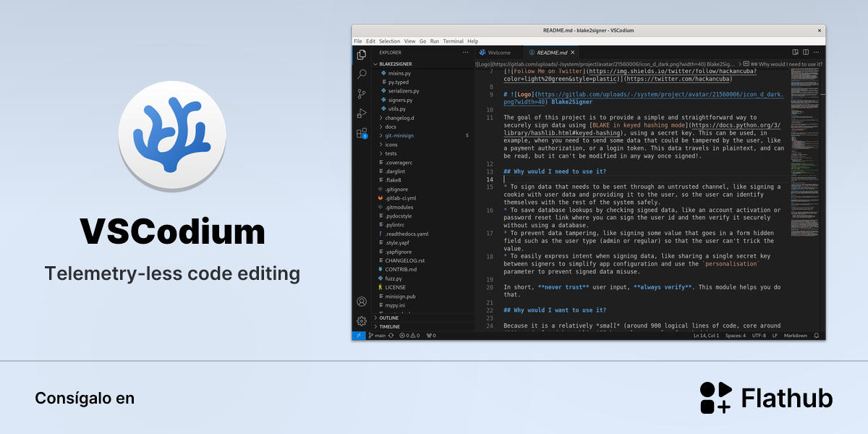
Task: Close the README.md tab
Action: click(573, 53)
